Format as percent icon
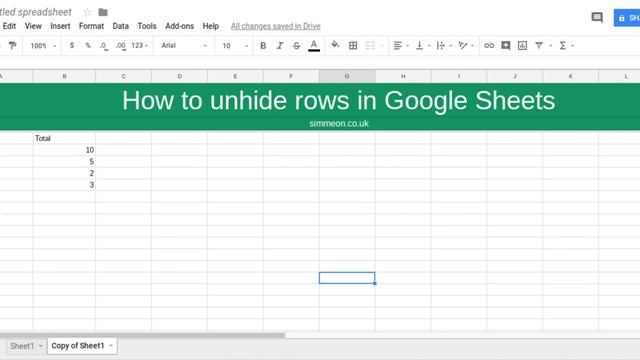The height and width of the screenshot is (360, 640). tap(88, 45)
